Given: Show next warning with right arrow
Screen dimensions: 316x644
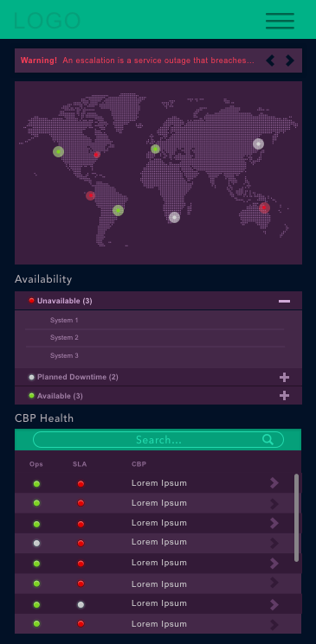Looking at the screenshot, I should [x=290, y=61].
